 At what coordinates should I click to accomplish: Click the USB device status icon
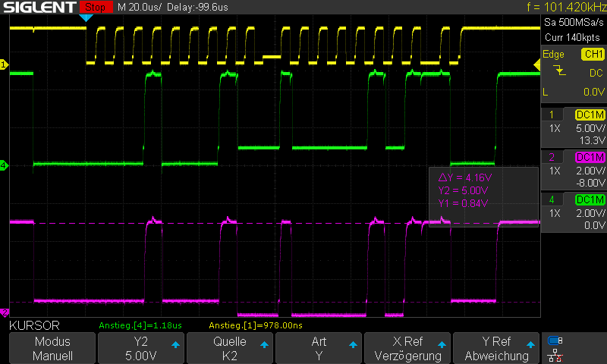coord(555,340)
